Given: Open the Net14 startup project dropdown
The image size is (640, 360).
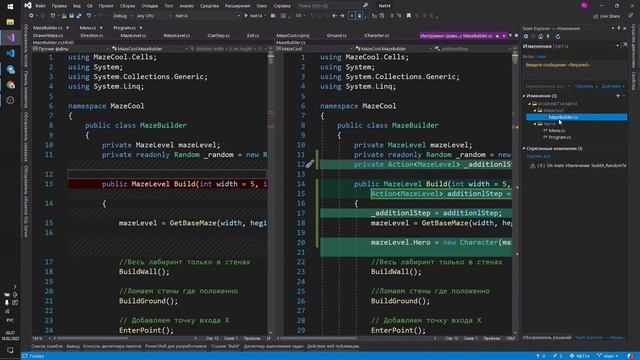Looking at the screenshot, I should [207, 16].
